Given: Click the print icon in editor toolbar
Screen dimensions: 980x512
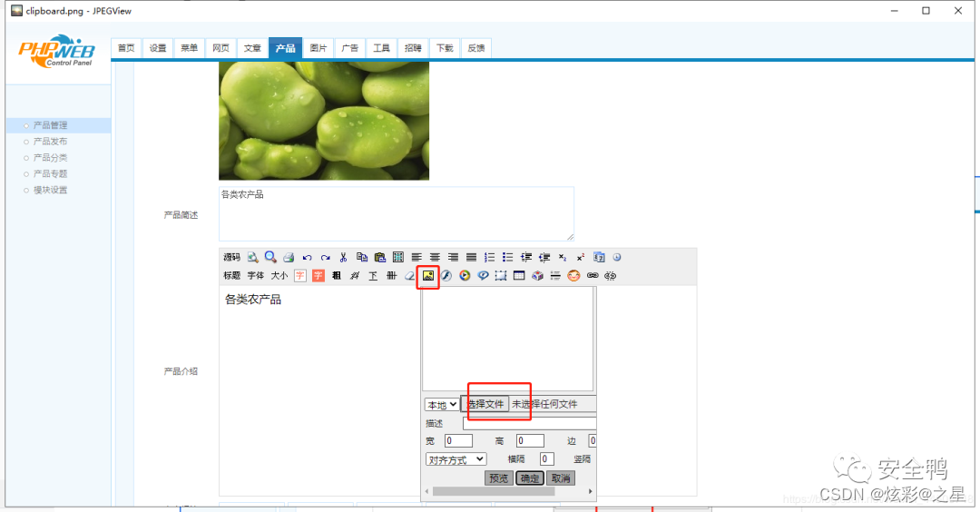Looking at the screenshot, I should (289, 258).
